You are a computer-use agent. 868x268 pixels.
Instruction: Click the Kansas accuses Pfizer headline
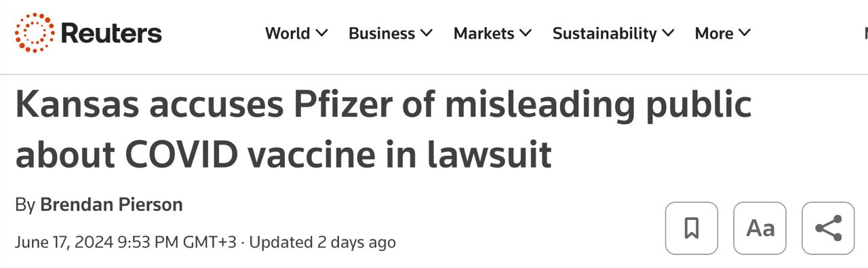pos(383,130)
